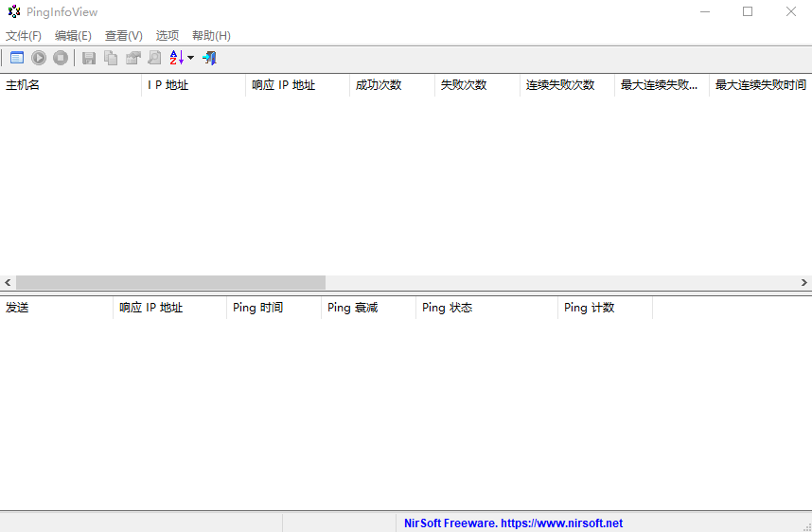Expand the sort dropdown arrow
This screenshot has width=812, height=532.
click(190, 58)
